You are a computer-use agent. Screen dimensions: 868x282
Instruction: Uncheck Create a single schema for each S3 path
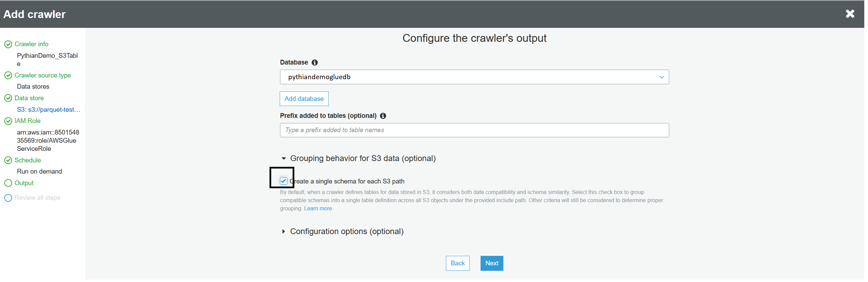point(284,181)
